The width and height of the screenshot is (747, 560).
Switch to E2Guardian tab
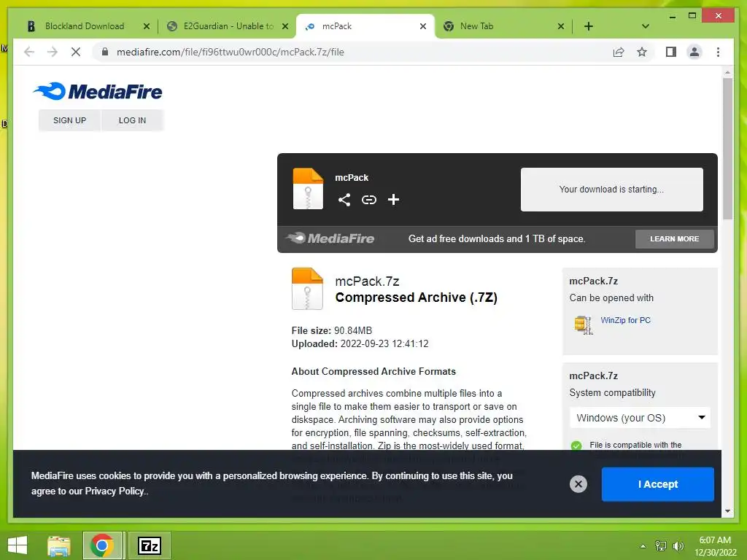[228, 26]
